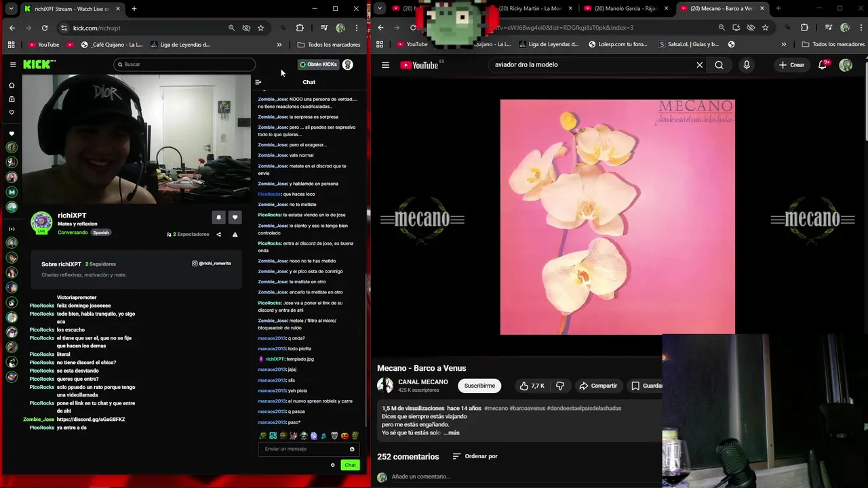Open the YouTube guide hamburger menu

385,65
